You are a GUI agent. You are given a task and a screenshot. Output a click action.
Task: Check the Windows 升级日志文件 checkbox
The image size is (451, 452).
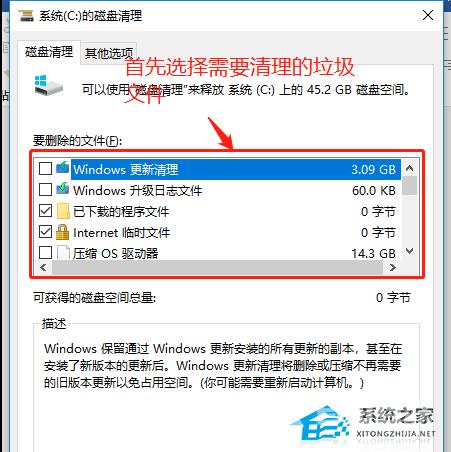click(x=45, y=190)
